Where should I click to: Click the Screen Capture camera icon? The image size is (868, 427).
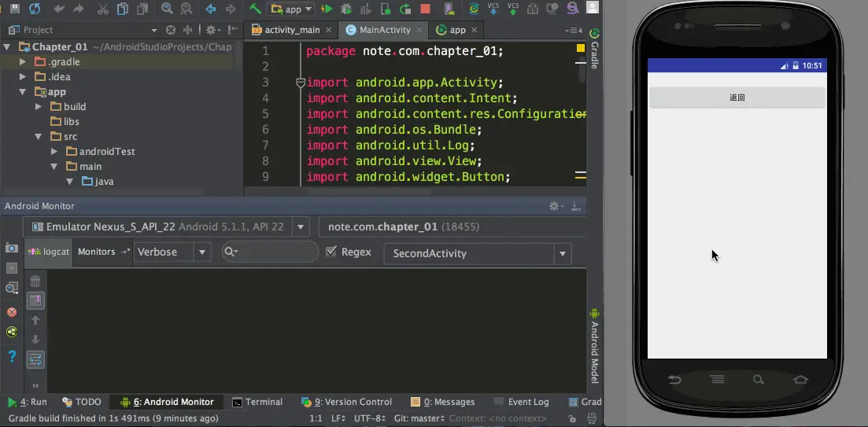[x=12, y=248]
